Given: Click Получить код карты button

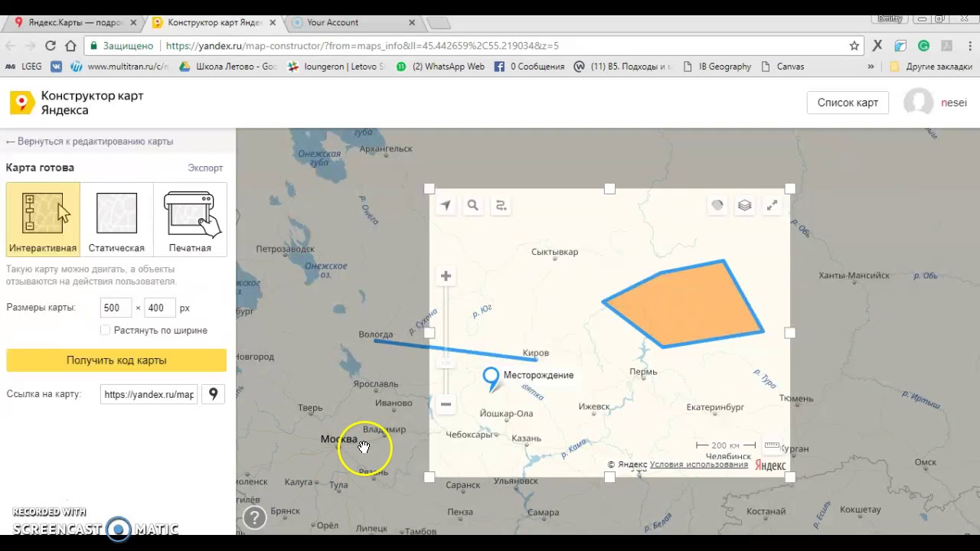Looking at the screenshot, I should [116, 360].
